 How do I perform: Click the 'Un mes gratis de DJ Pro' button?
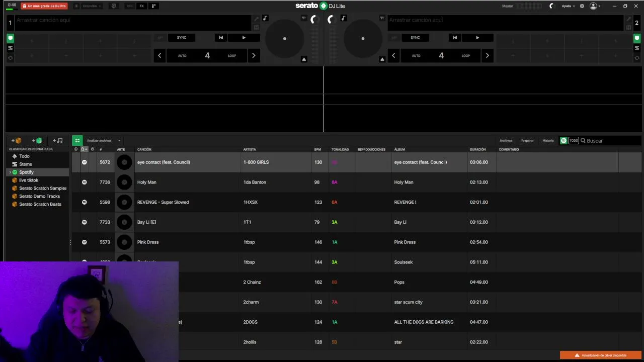pyautogui.click(x=44, y=6)
